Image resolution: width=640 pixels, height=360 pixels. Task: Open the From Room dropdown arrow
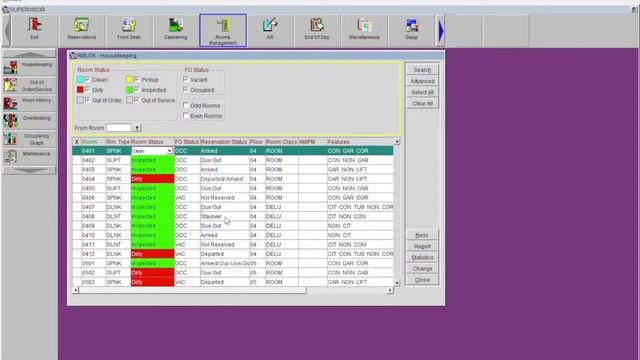137,128
